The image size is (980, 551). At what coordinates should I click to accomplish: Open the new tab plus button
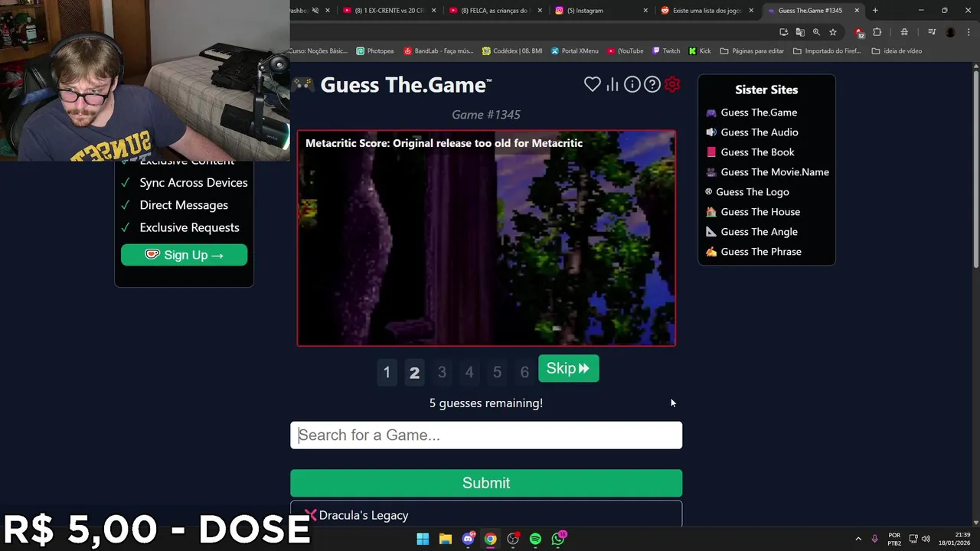[x=875, y=11]
